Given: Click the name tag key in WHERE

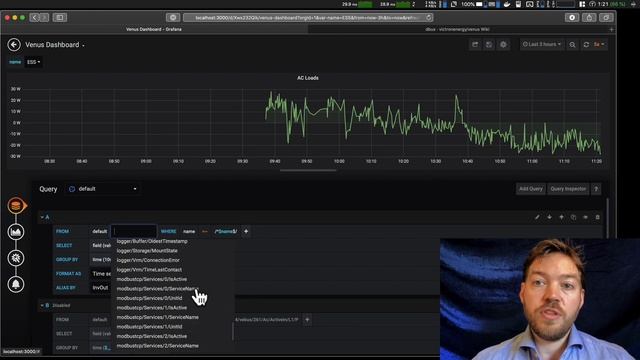Looking at the screenshot, I should point(189,231).
